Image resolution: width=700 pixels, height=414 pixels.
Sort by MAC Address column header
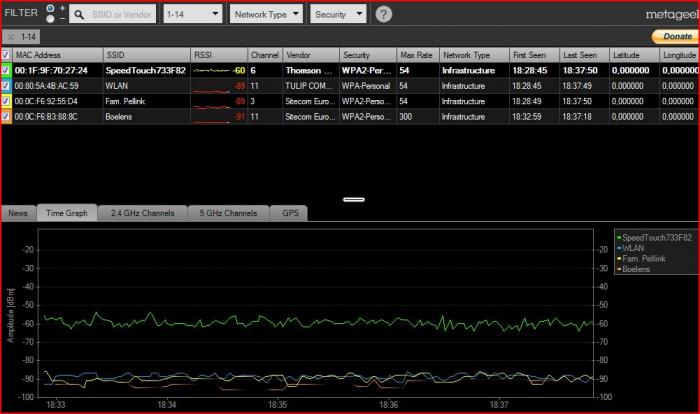pos(58,55)
